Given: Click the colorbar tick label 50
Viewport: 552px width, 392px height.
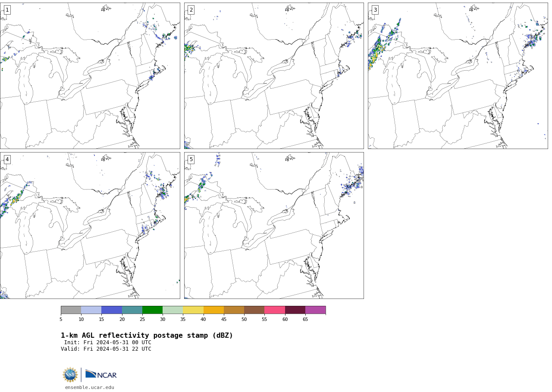Looking at the screenshot, I should coord(244,319).
